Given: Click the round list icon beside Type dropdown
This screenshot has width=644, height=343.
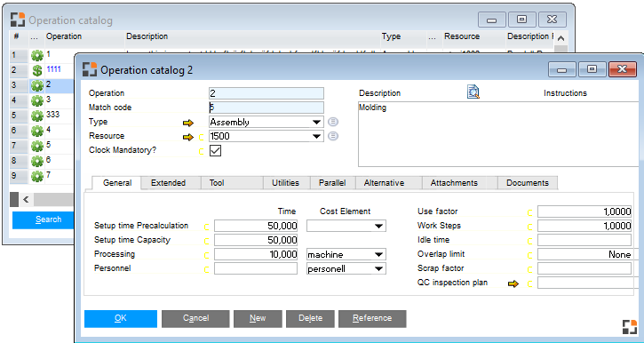Looking at the screenshot, I should pos(333,122).
